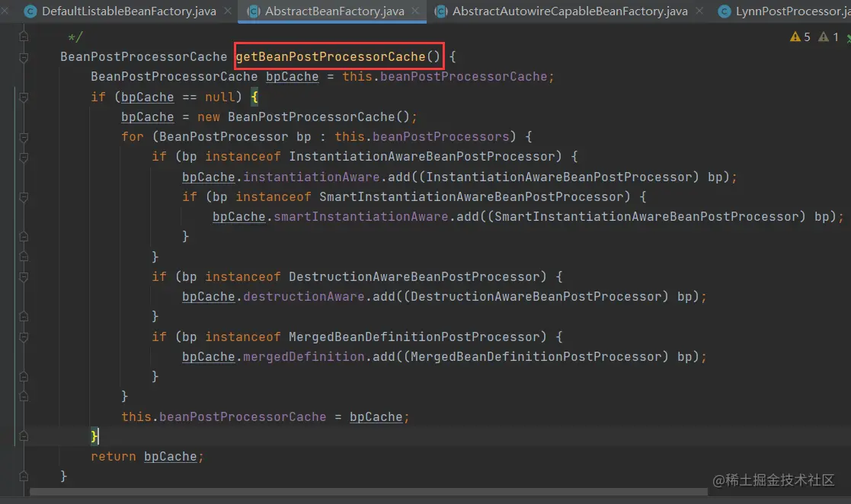Open the LynnPostProcessor.java tab
This screenshot has width=851, height=504.
(793, 11)
